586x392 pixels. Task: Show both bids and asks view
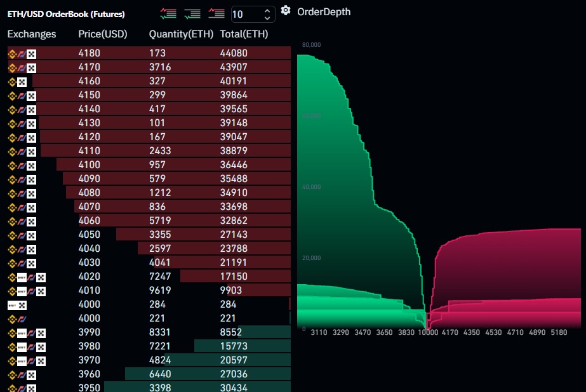(168, 14)
